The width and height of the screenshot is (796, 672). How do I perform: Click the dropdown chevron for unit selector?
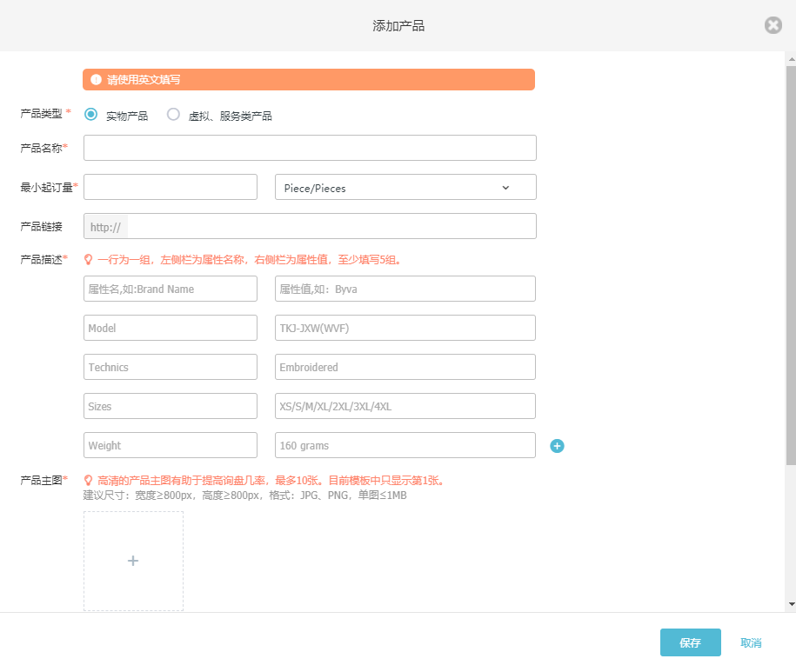pos(505,188)
